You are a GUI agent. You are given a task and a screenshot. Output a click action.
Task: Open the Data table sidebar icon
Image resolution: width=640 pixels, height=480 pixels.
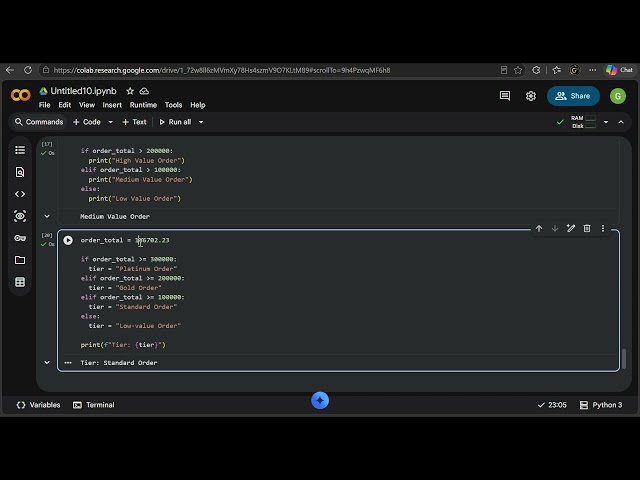coord(20,282)
